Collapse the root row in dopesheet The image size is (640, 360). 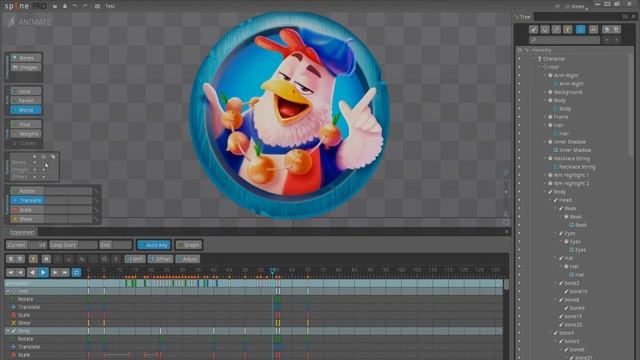[x=7, y=291]
